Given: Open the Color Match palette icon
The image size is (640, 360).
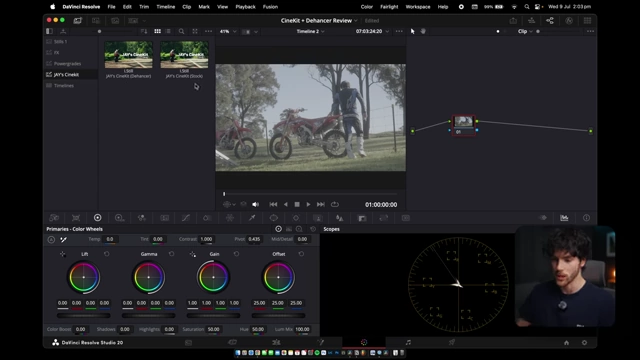Looking at the screenshot, I should tap(76, 218).
